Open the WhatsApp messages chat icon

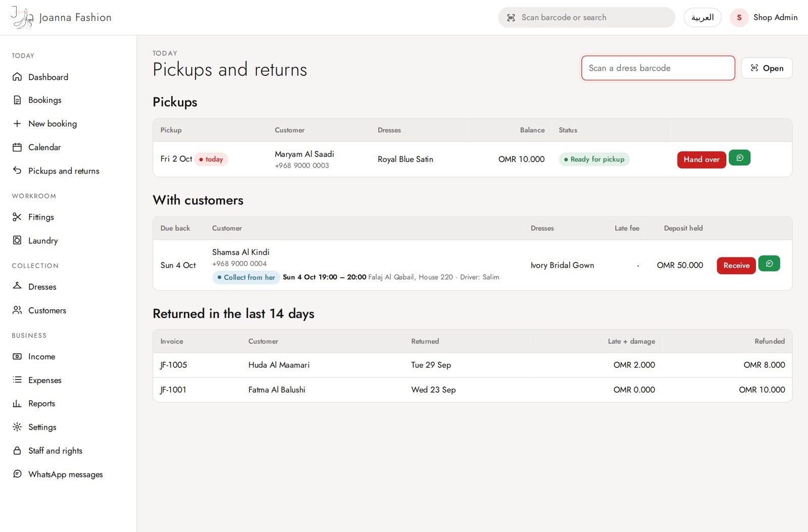coord(17,474)
